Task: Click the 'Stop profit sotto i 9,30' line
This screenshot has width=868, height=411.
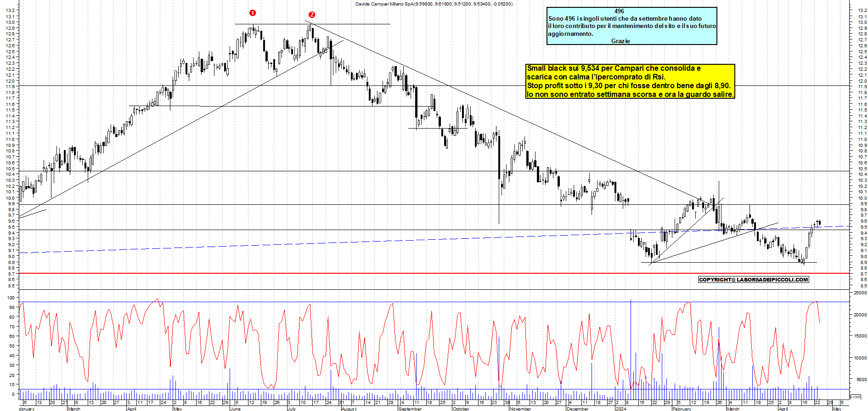Action: click(629, 85)
